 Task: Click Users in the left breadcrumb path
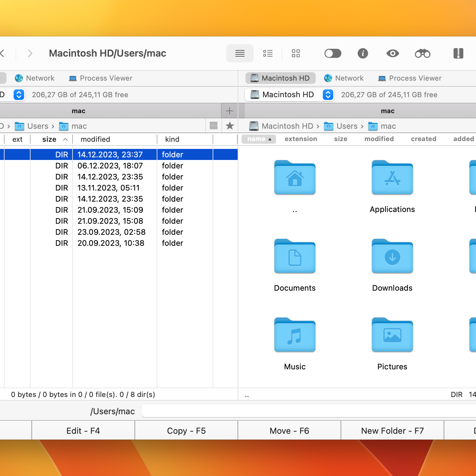coord(32,126)
